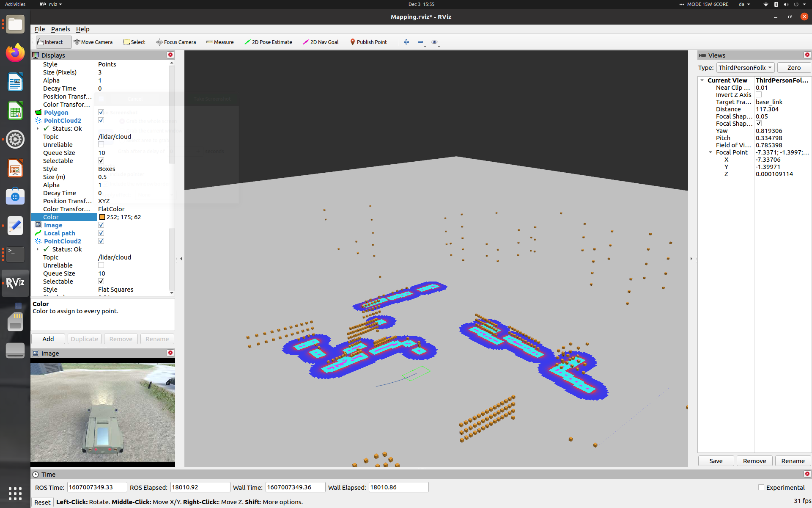The height and width of the screenshot is (508, 812).
Task: Open the view Type dropdown
Action: (x=745, y=68)
